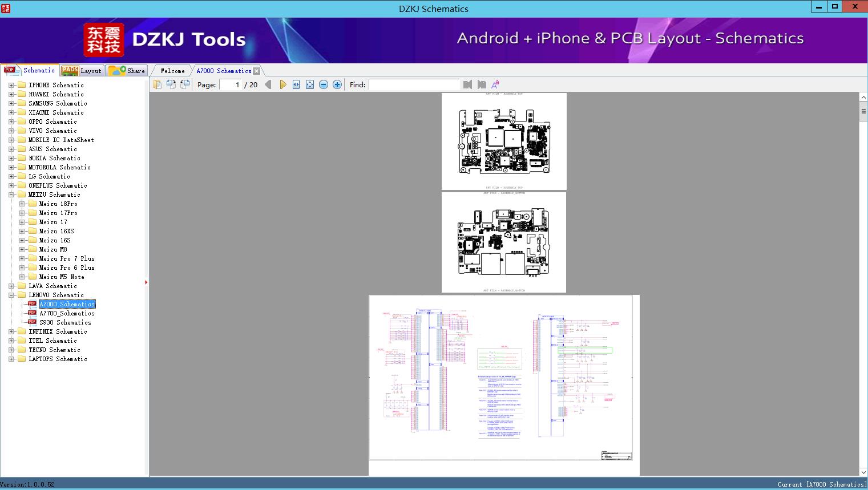Collapse the MEIZU Schematic node
The image size is (868, 490).
pyautogui.click(x=11, y=195)
